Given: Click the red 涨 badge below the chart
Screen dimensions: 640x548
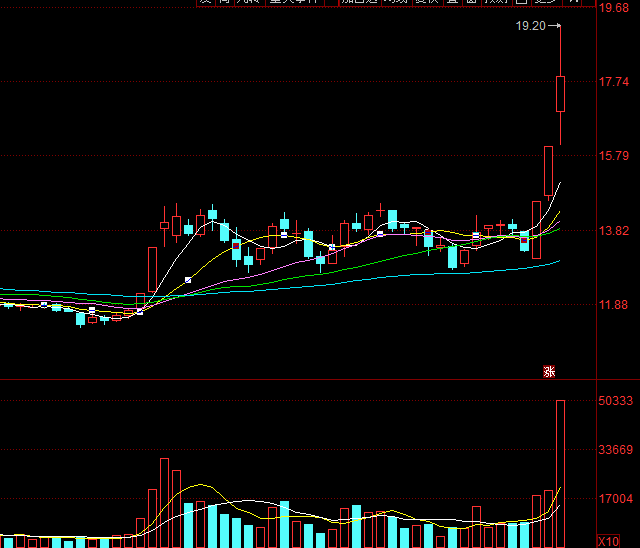Looking at the screenshot, I should coord(549,372).
